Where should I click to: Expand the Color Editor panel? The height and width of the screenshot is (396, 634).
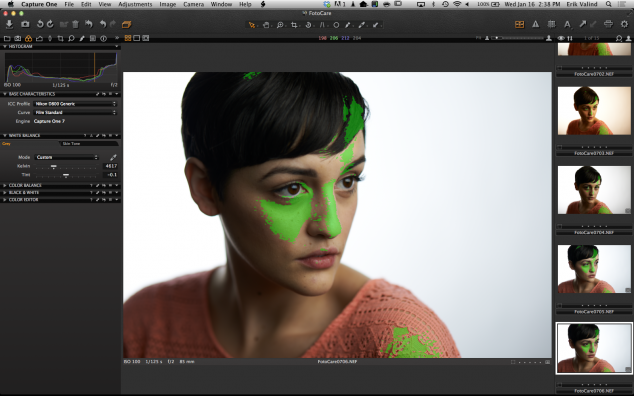5,200
